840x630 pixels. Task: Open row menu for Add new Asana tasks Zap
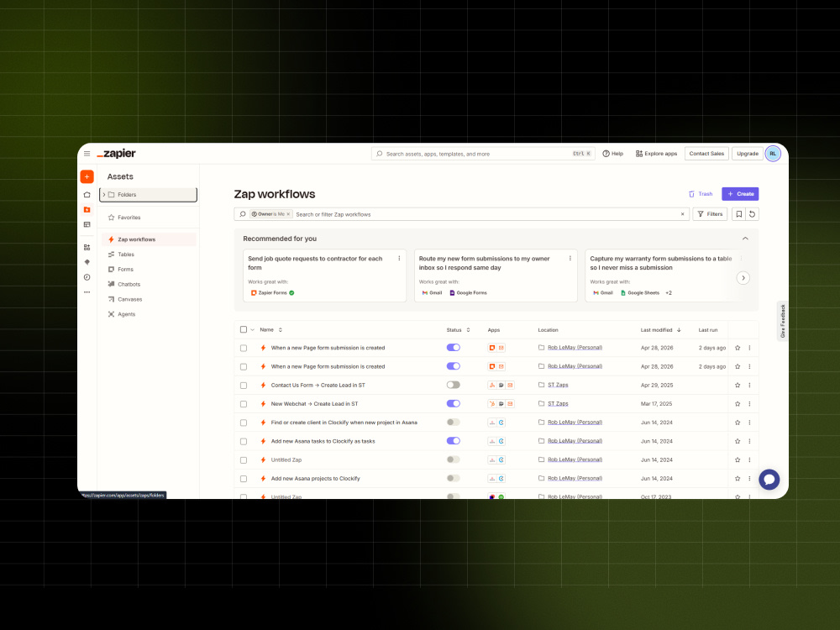[x=749, y=442]
